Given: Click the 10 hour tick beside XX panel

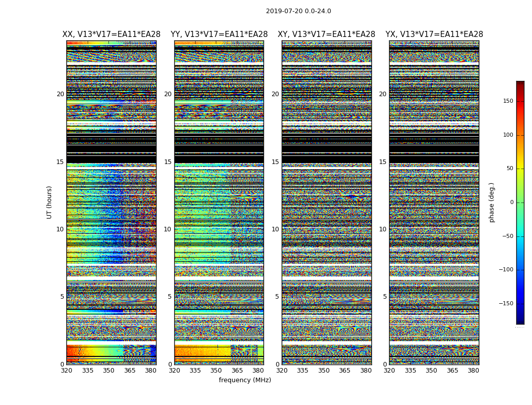Looking at the screenshot, I should (x=60, y=229).
